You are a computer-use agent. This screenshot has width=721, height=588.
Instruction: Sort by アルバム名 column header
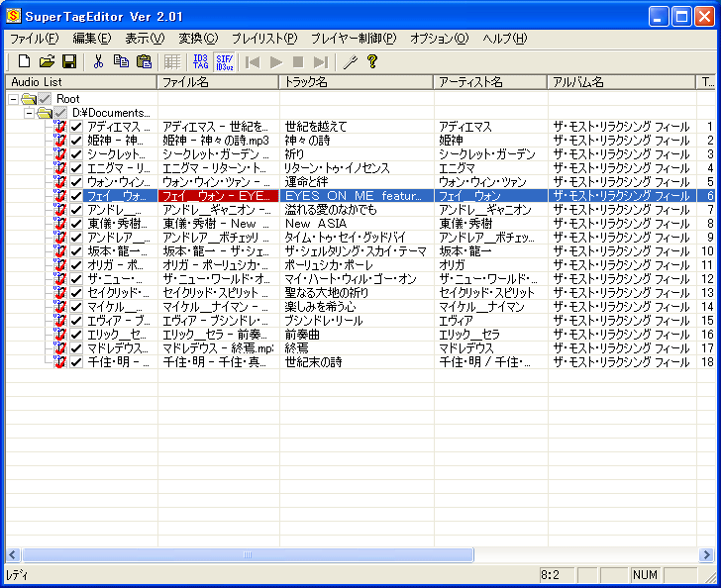(621, 82)
